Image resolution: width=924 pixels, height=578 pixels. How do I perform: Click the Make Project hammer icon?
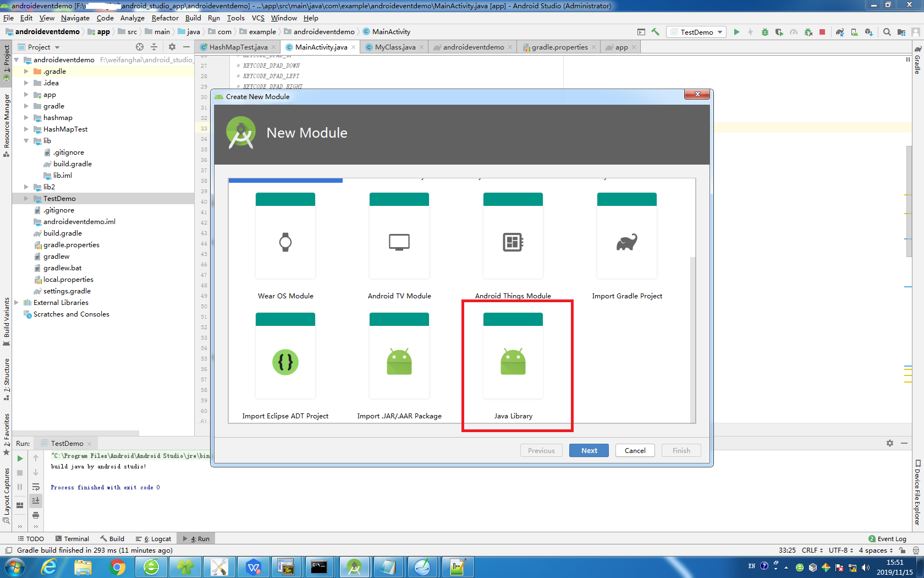point(655,32)
